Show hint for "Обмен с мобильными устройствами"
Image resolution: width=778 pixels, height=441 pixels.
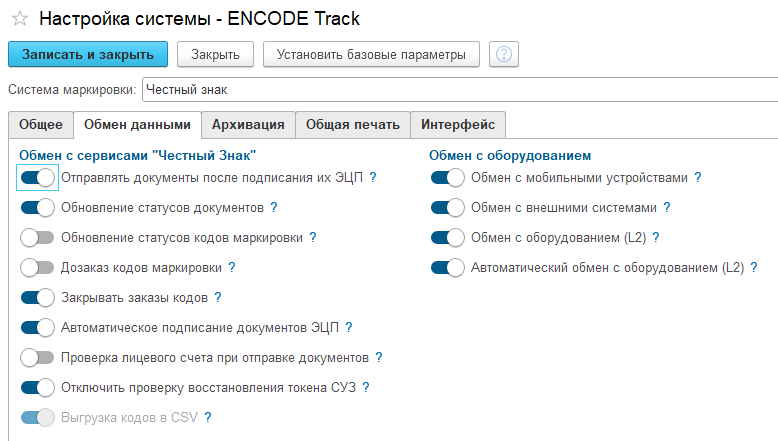tap(698, 177)
